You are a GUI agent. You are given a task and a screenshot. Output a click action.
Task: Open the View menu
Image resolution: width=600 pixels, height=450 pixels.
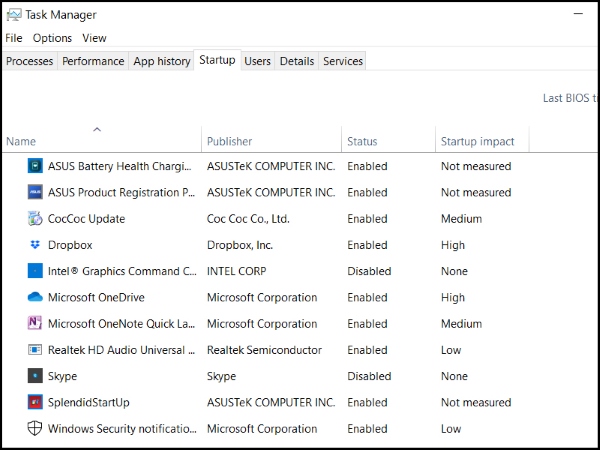pyautogui.click(x=94, y=38)
